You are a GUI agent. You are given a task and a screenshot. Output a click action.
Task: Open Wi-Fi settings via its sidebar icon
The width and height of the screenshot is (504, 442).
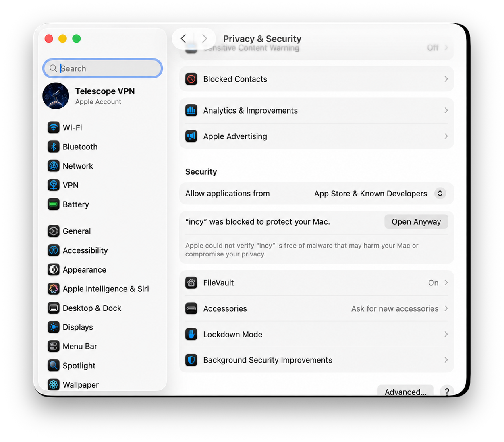coord(54,128)
